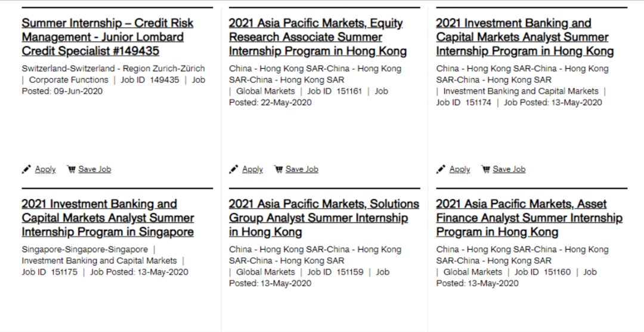This screenshot has height=332, width=644.
Task: Click the Corporate Functions category text
Action: point(69,80)
